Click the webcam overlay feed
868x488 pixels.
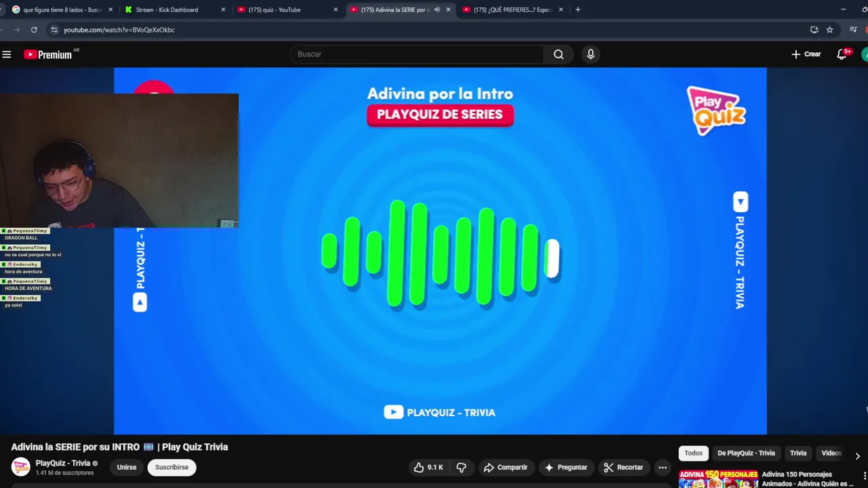[119, 161]
